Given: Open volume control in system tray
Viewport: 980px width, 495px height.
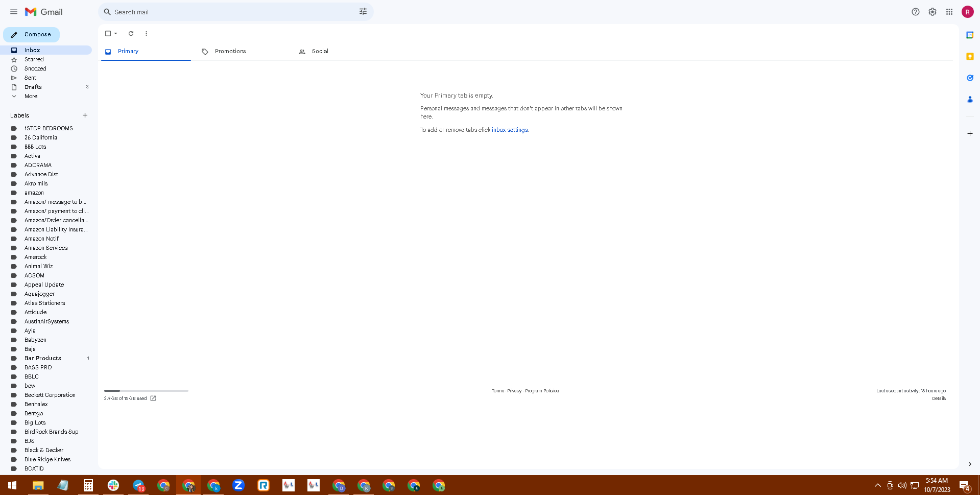Looking at the screenshot, I should coord(902,485).
